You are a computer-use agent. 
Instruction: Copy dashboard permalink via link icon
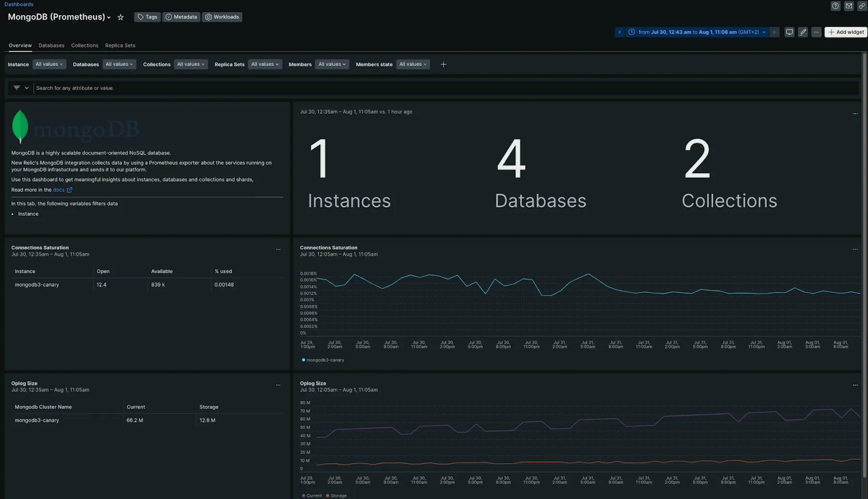pyautogui.click(x=861, y=6)
